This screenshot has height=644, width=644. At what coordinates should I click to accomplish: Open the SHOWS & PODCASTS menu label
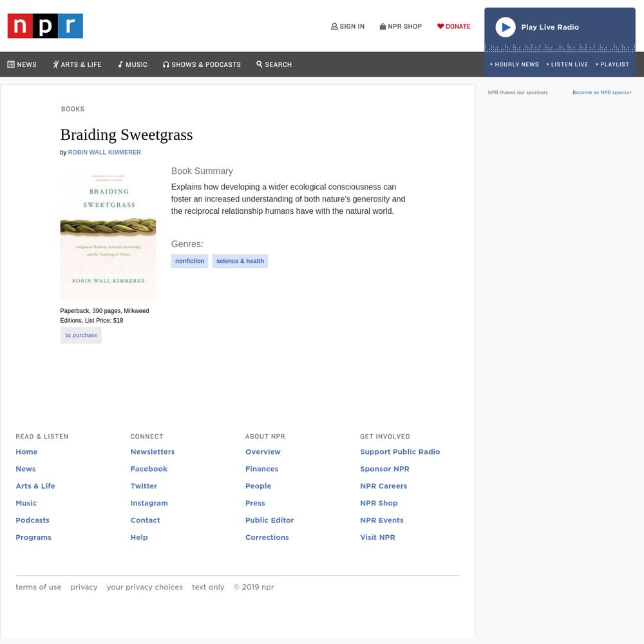(x=206, y=64)
